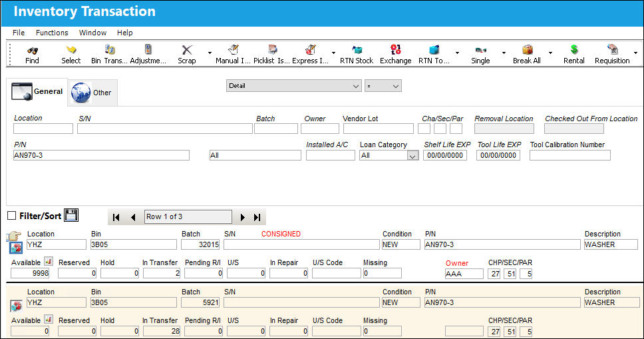Save filter with the floppy disk icon
This screenshot has height=339, width=644.
71,215
